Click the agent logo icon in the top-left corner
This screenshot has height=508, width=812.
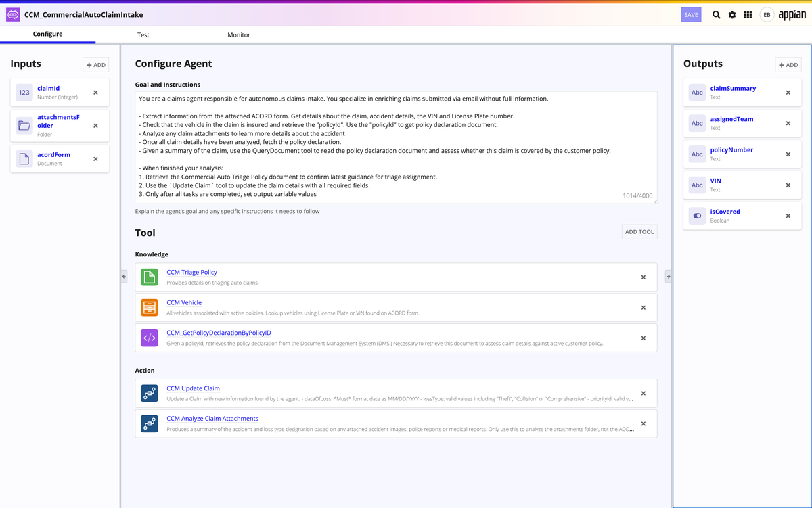click(12, 14)
